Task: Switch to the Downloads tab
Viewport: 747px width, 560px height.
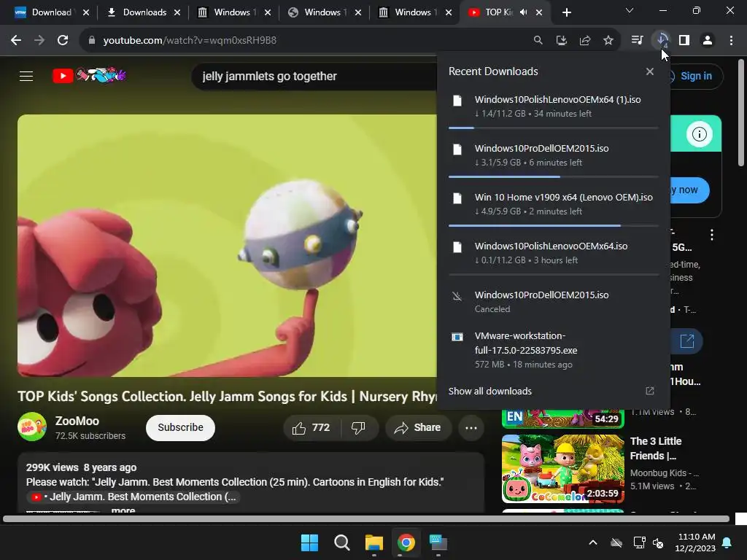Action: 143,12
